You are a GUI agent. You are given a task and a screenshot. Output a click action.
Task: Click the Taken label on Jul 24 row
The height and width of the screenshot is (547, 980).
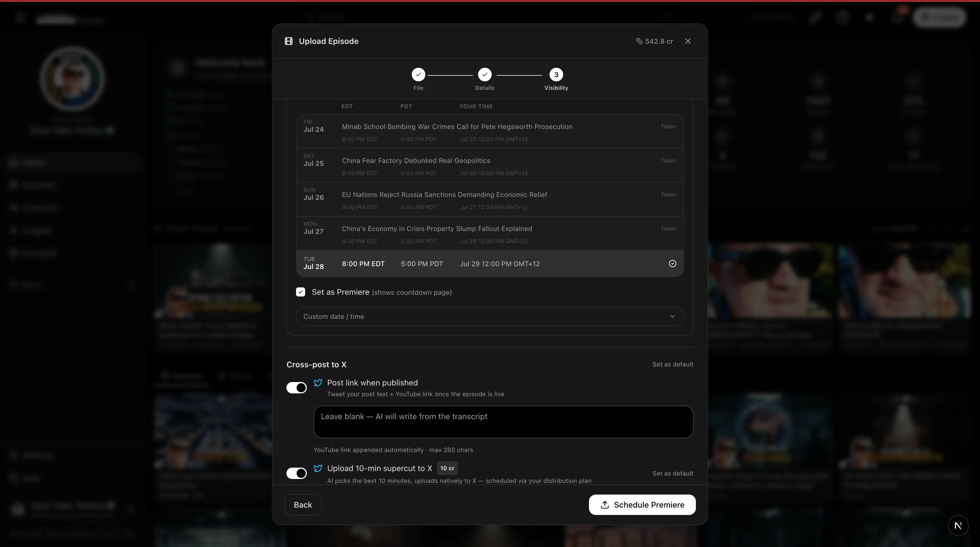tap(668, 127)
